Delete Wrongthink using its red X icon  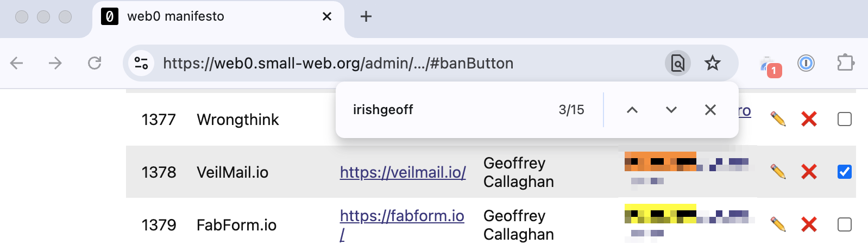point(809,119)
